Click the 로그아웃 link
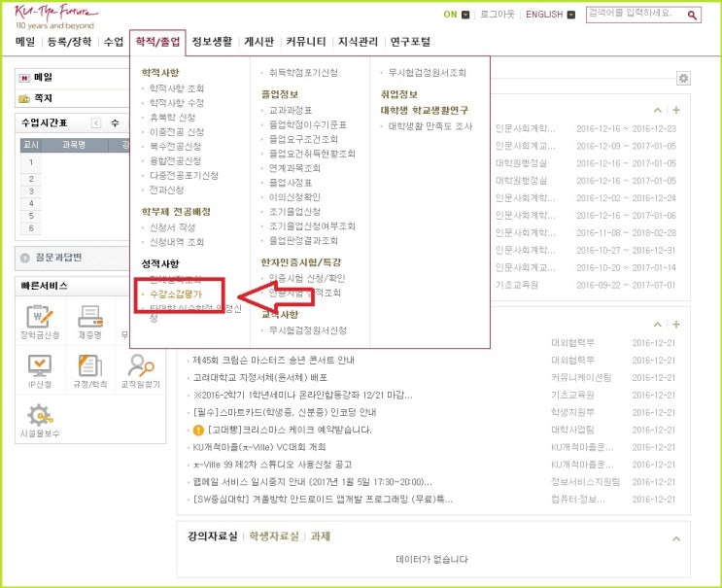 coord(498,15)
